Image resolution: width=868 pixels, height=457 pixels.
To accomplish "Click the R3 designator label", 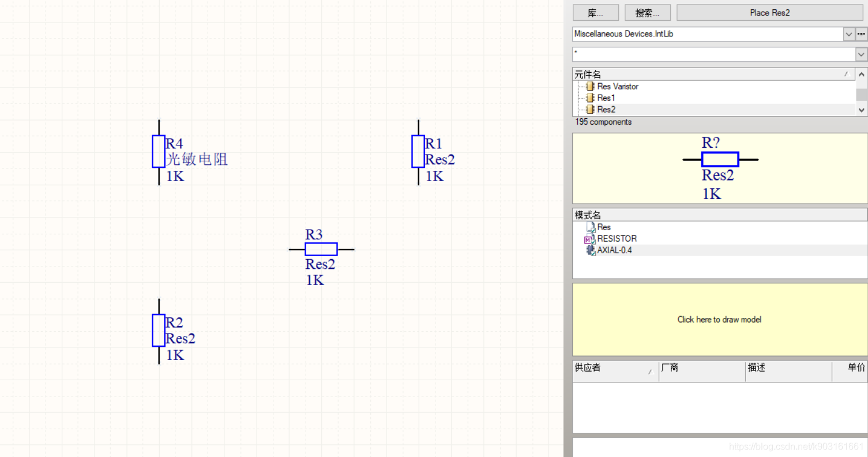I will (314, 235).
